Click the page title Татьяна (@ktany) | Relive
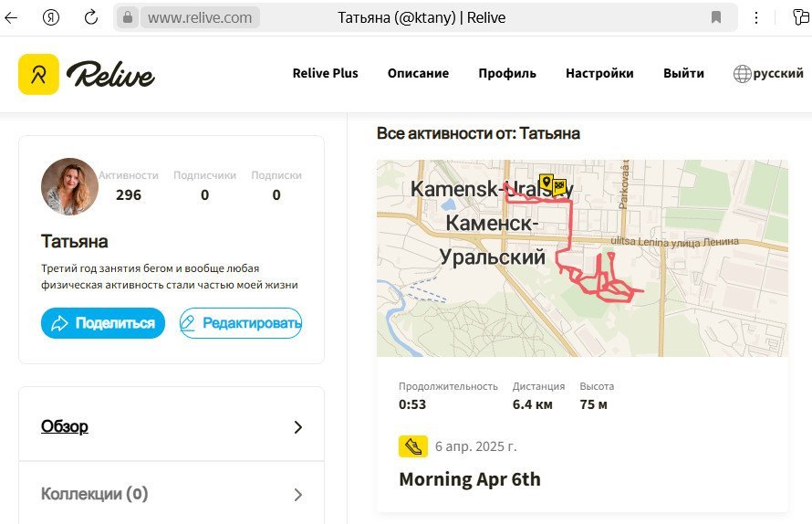 point(422,17)
